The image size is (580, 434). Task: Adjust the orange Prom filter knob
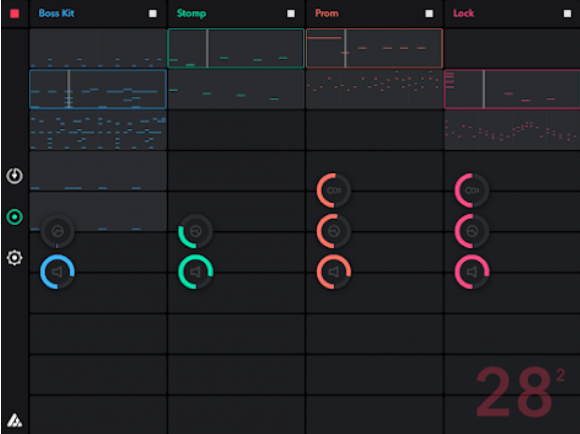pyautogui.click(x=333, y=231)
